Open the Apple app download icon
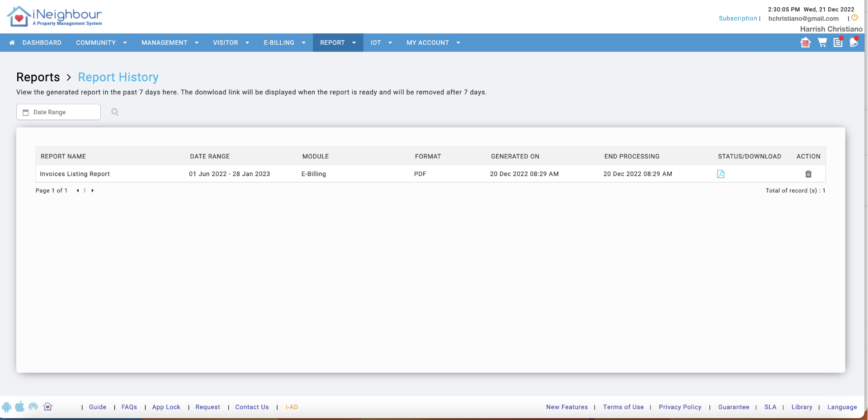 coord(20,407)
